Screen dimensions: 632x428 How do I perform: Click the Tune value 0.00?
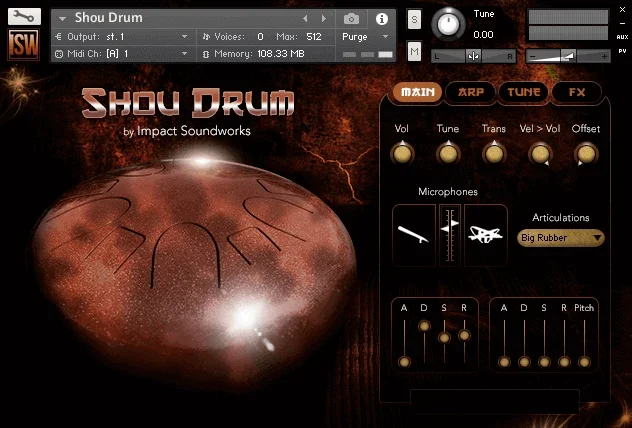tap(483, 35)
